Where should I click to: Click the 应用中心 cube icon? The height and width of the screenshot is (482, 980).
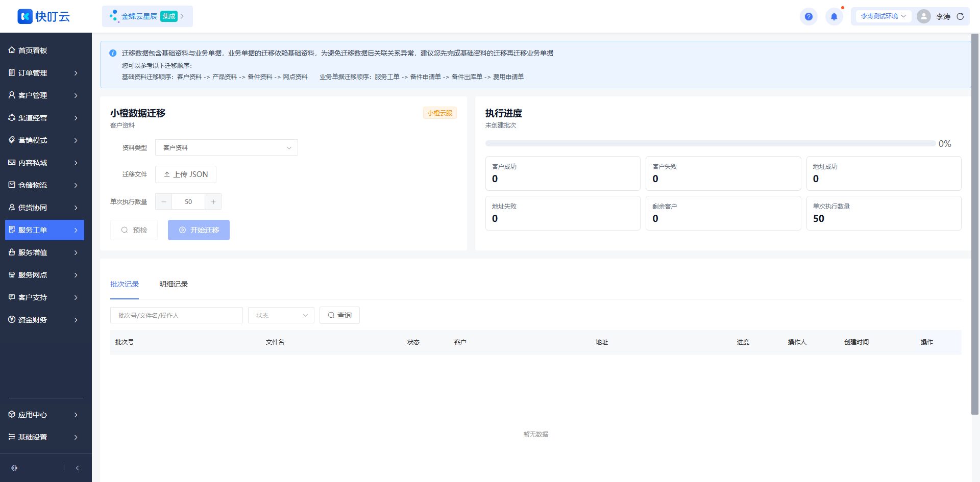[12, 414]
